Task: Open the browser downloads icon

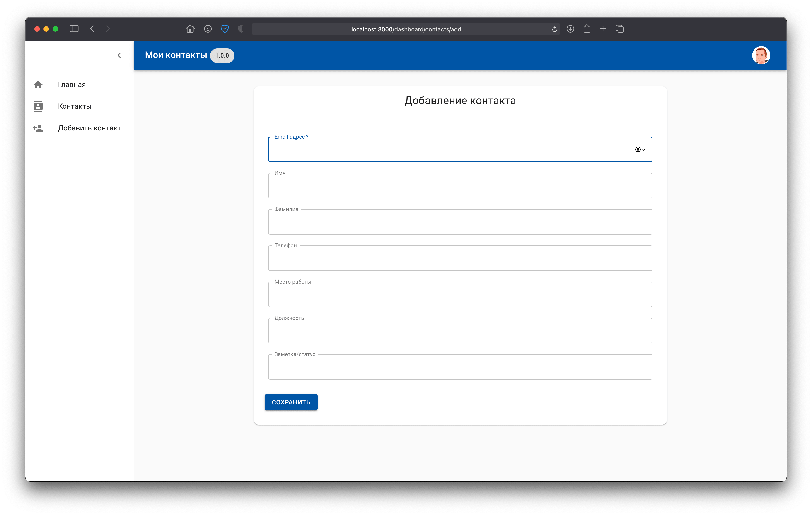Action: tap(570, 29)
